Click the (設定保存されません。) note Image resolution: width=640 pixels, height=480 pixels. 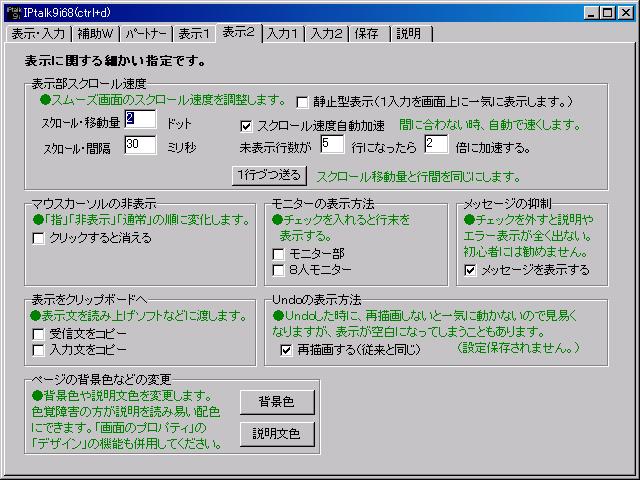click(518, 348)
